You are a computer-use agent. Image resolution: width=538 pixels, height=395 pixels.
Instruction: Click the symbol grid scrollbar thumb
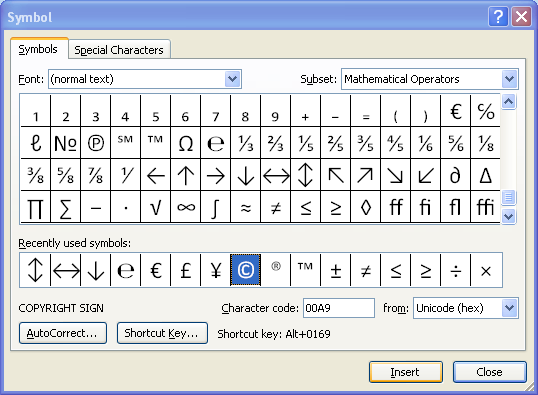(508, 197)
